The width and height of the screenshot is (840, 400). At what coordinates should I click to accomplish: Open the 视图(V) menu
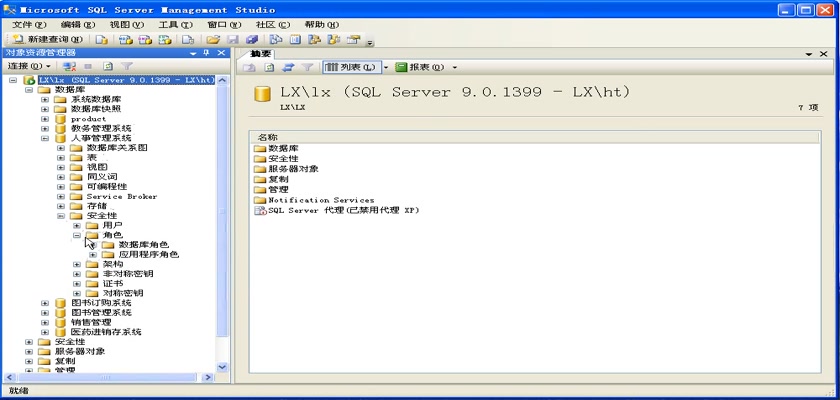(x=126, y=25)
